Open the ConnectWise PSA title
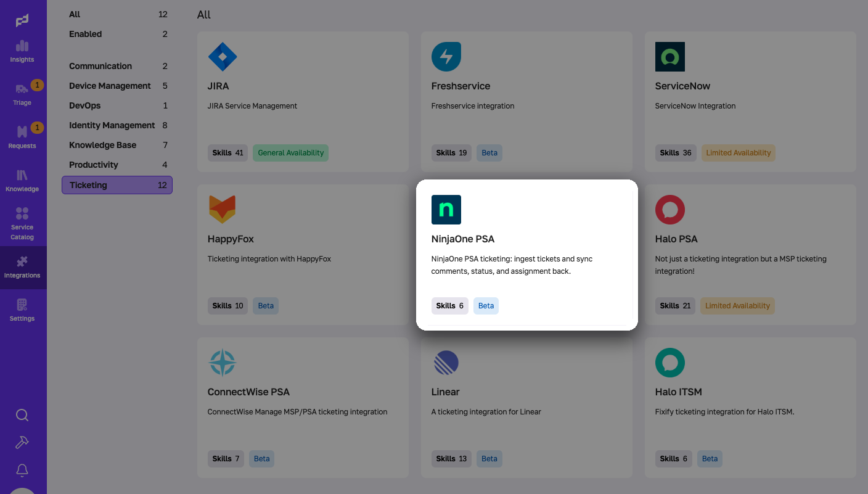868x494 pixels. (248, 392)
